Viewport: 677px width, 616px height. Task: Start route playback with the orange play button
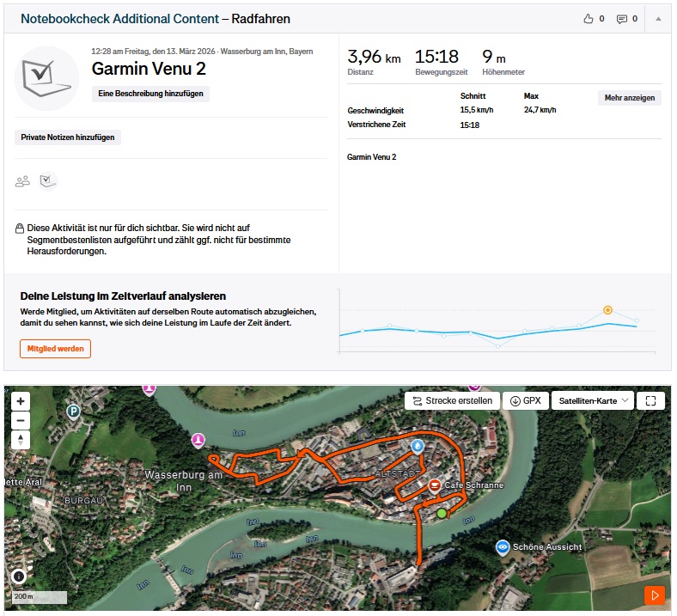(655, 595)
